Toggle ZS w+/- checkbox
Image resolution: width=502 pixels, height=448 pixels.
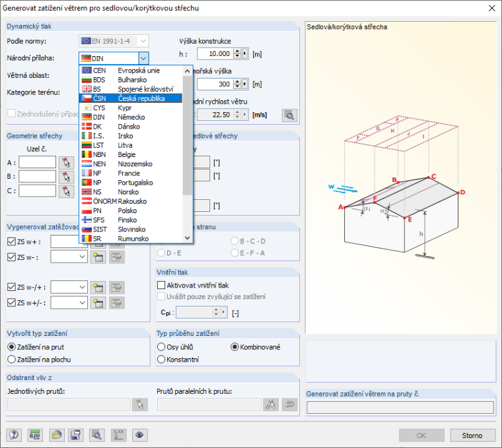tap(11, 302)
